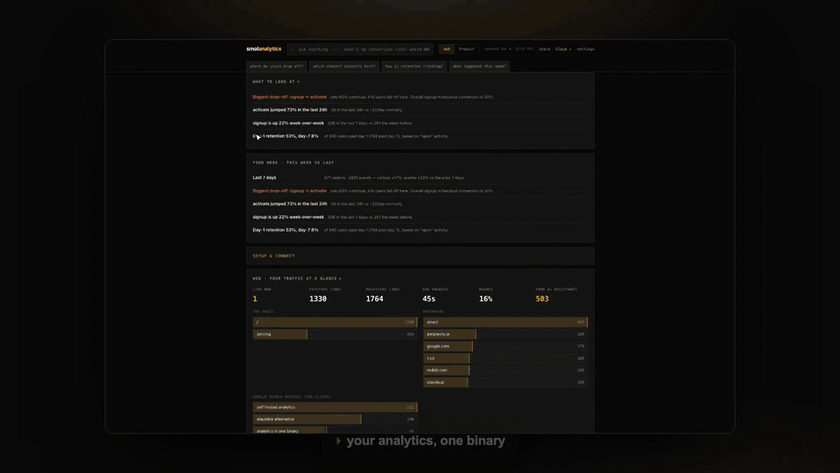Select 'activate jumped 73%' row in Your week
This screenshot has height=473, width=840.
(420, 204)
